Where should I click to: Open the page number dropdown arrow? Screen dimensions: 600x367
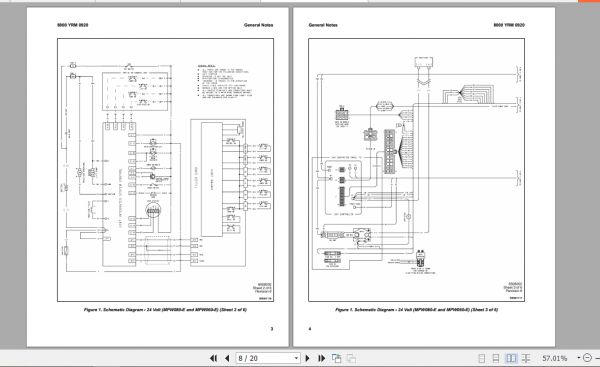click(x=297, y=358)
